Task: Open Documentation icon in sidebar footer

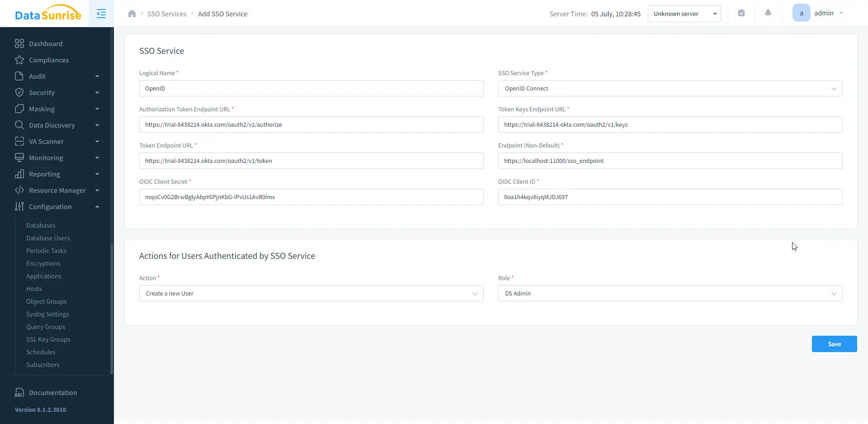Action: (x=19, y=393)
